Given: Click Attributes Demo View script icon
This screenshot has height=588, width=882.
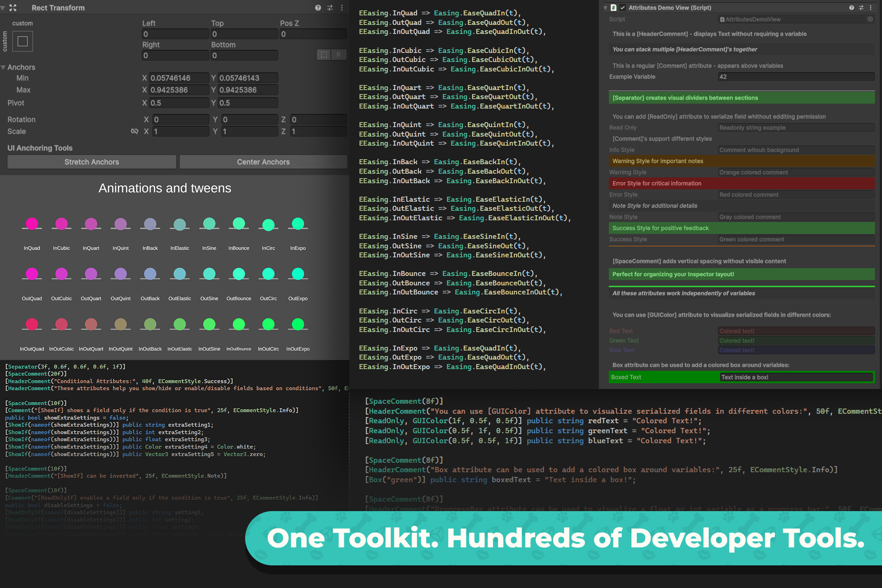Looking at the screenshot, I should point(614,8).
